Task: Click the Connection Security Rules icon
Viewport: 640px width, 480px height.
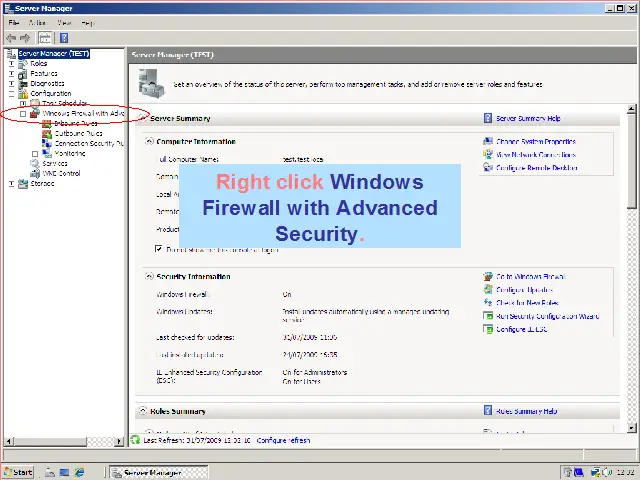Action: coord(47,144)
